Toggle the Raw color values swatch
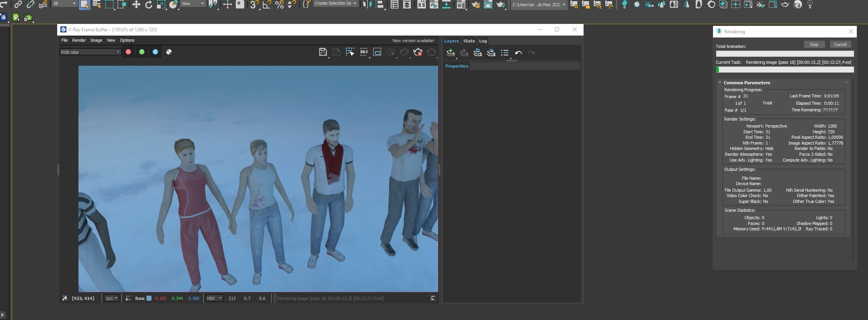 (149, 298)
